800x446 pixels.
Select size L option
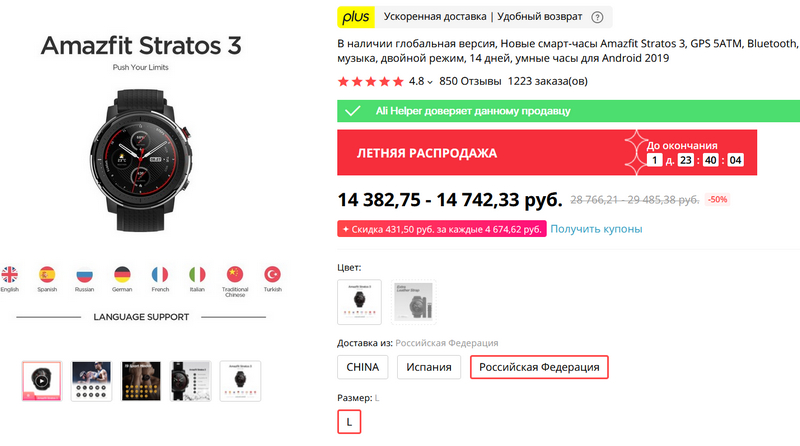click(349, 423)
